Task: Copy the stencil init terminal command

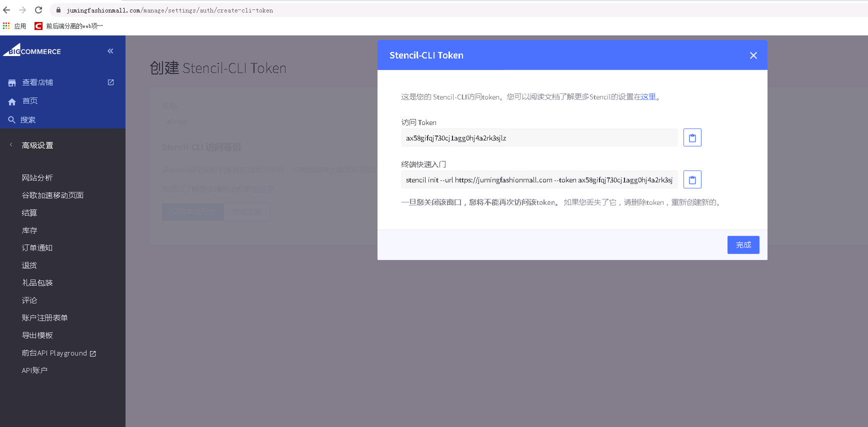Action: [x=692, y=179]
